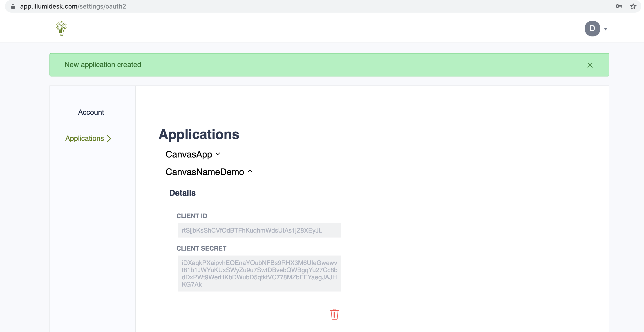The height and width of the screenshot is (332, 644).
Task: Click the IllumiDesk lightbulb logo
Action: pyautogui.click(x=61, y=28)
